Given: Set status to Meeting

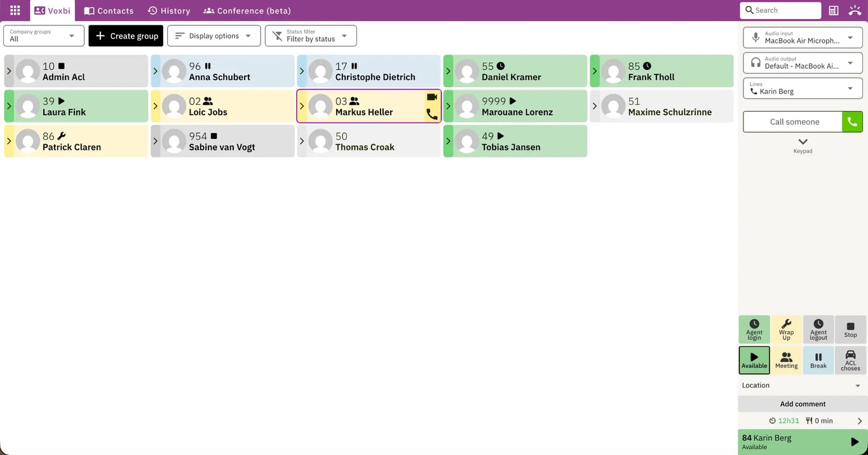Looking at the screenshot, I should pyautogui.click(x=787, y=360).
